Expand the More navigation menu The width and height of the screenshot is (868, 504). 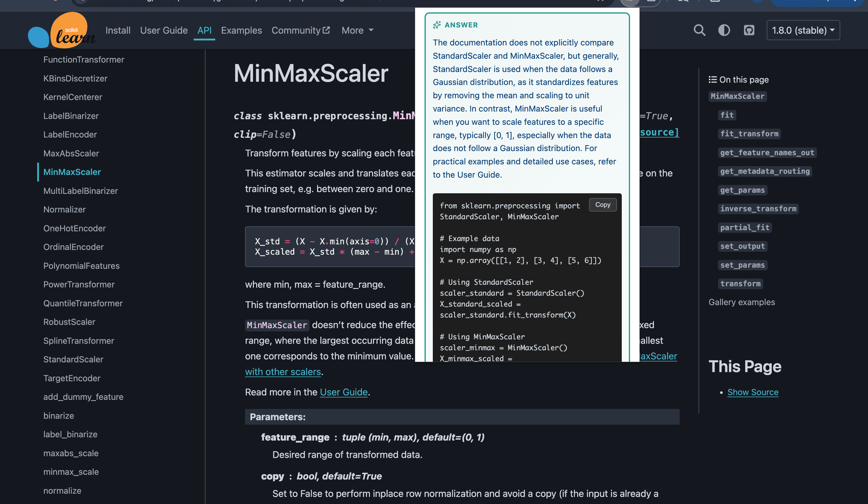click(357, 30)
